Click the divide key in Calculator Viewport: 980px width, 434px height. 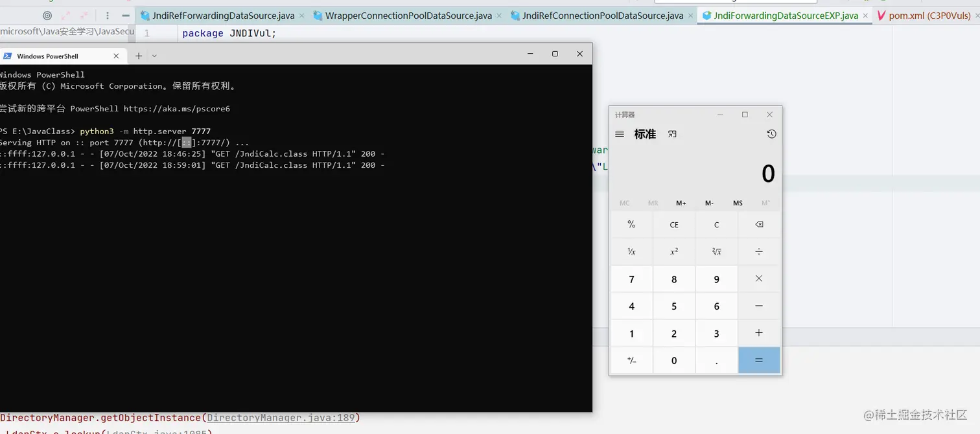pyautogui.click(x=759, y=251)
